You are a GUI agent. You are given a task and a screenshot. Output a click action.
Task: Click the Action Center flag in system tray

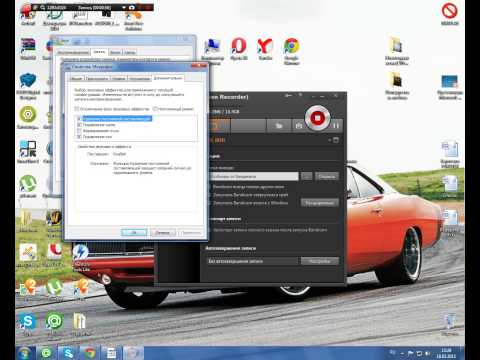(x=411, y=353)
